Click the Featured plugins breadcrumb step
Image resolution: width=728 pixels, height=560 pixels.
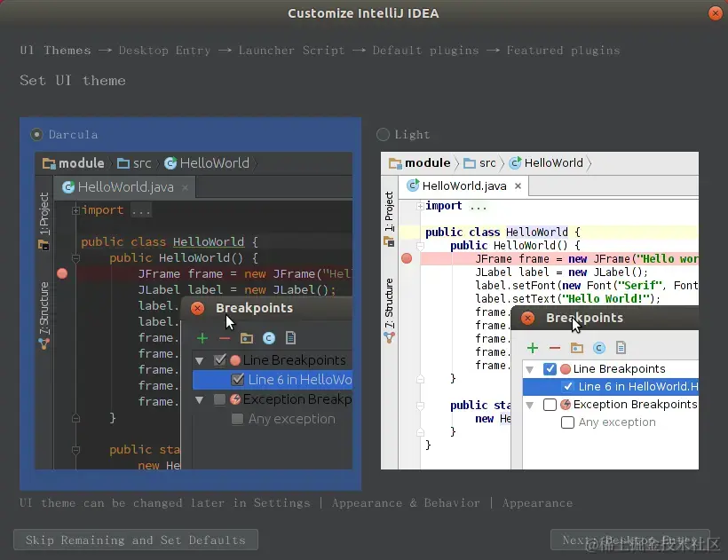point(563,50)
